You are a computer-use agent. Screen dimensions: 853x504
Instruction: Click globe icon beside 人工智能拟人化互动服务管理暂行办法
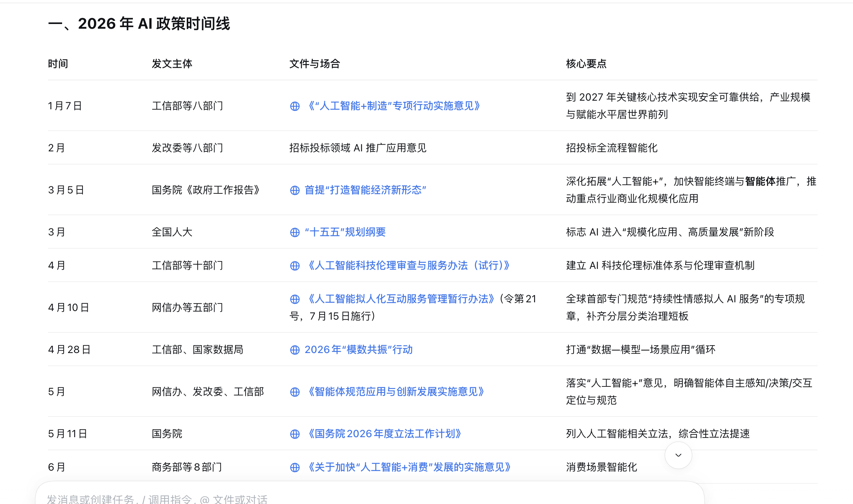(295, 299)
